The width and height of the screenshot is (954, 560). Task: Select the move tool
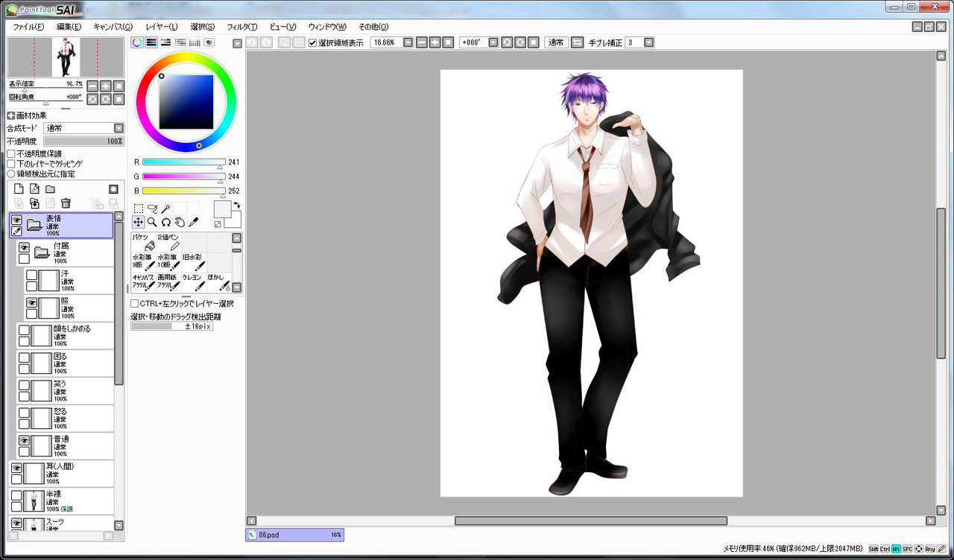coord(139,222)
